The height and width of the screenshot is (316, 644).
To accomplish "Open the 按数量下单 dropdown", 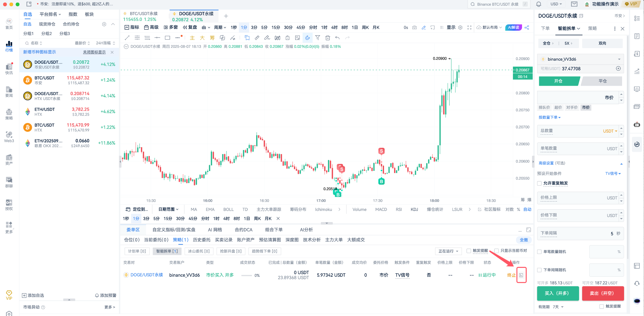I will point(549,117).
